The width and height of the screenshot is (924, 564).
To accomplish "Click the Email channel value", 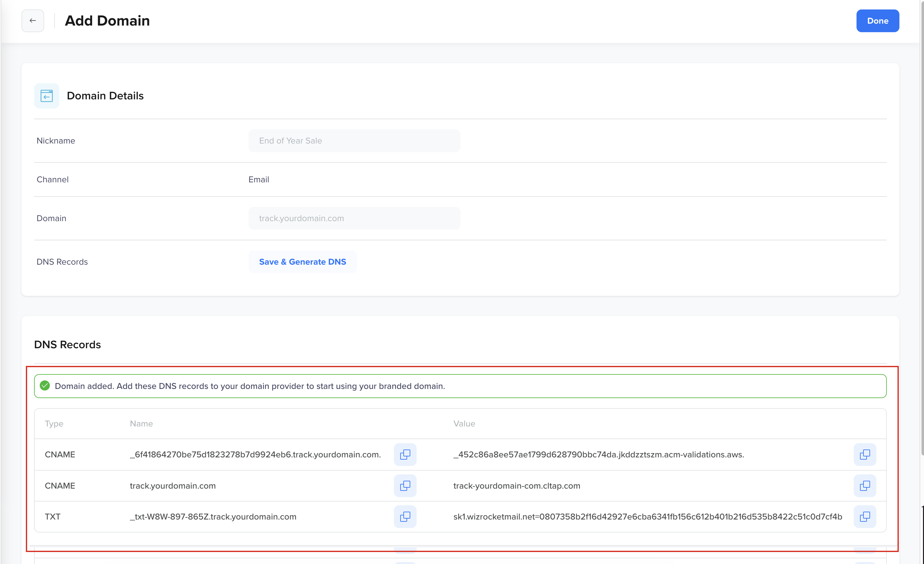I will 259,179.
